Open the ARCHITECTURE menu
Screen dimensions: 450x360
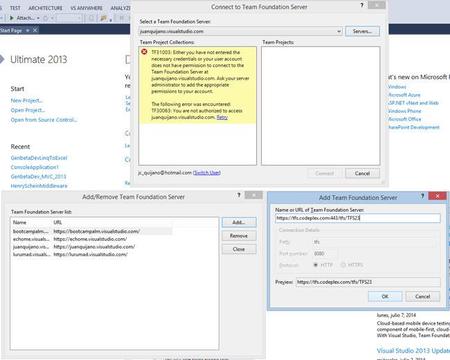click(x=45, y=8)
